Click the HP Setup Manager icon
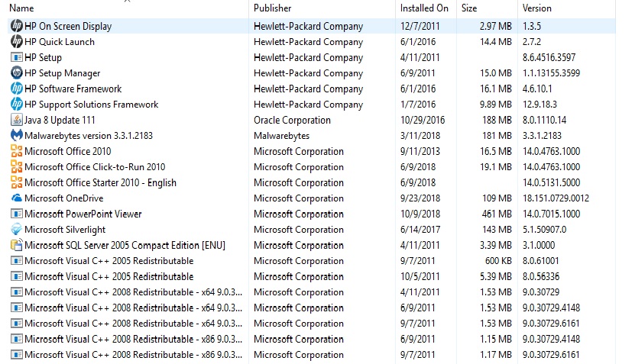 coord(17,72)
